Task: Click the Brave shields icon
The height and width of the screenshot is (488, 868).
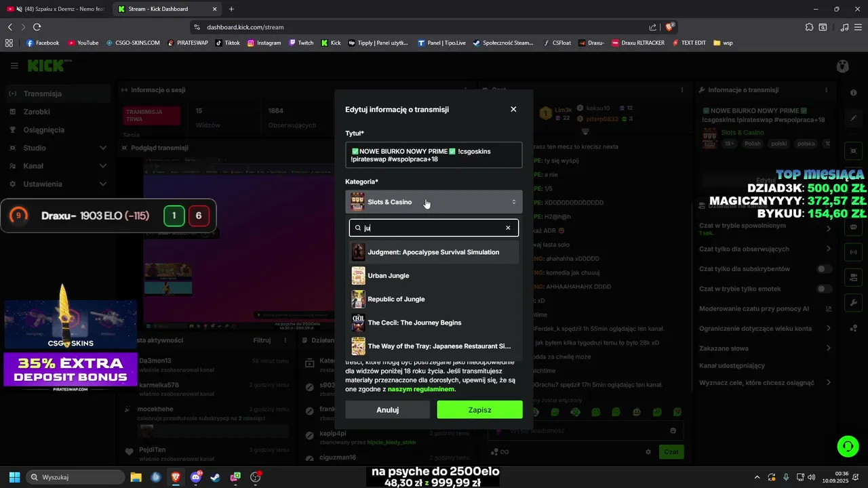Action: click(669, 27)
